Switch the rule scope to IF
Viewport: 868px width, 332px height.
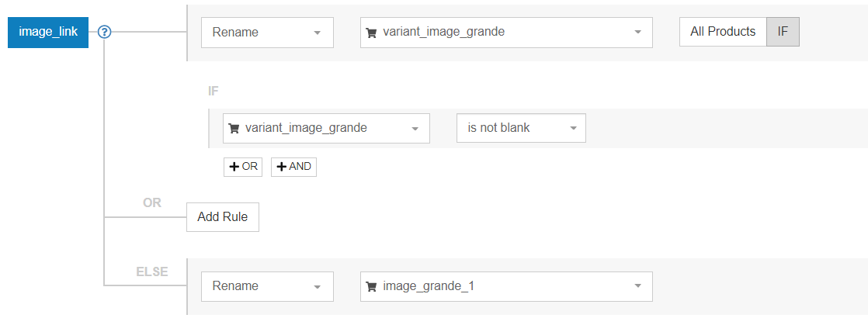tap(783, 32)
